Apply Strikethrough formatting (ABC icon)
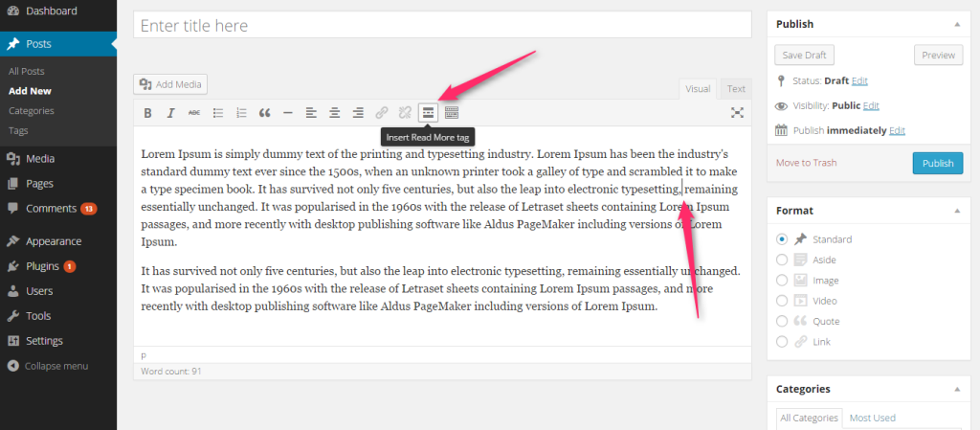Screen dimensions: 980x430 tap(194, 113)
